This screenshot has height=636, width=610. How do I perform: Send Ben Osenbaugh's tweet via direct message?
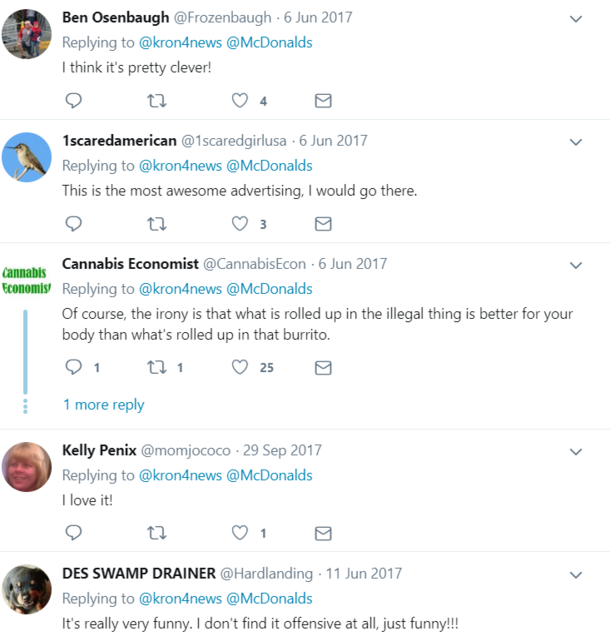[323, 101]
